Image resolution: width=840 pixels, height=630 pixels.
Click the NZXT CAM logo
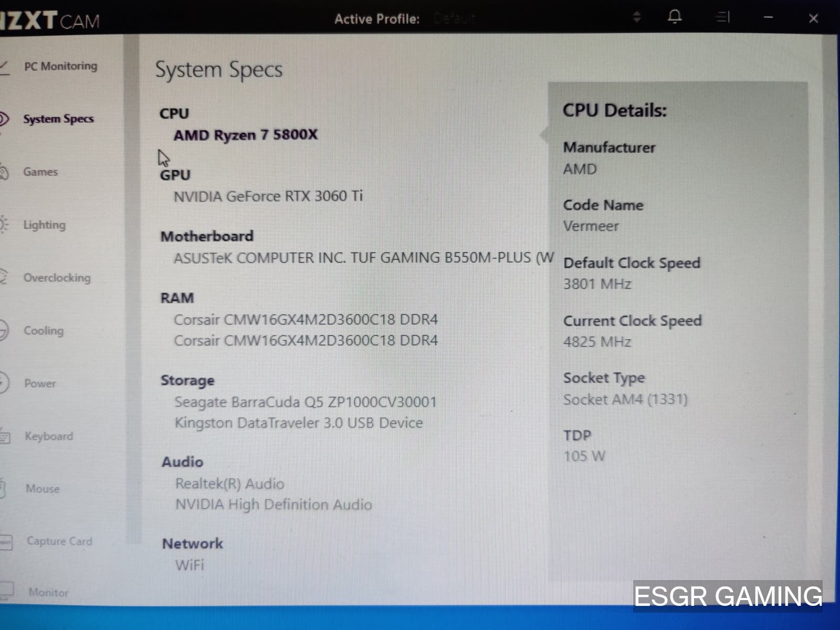click(50, 20)
